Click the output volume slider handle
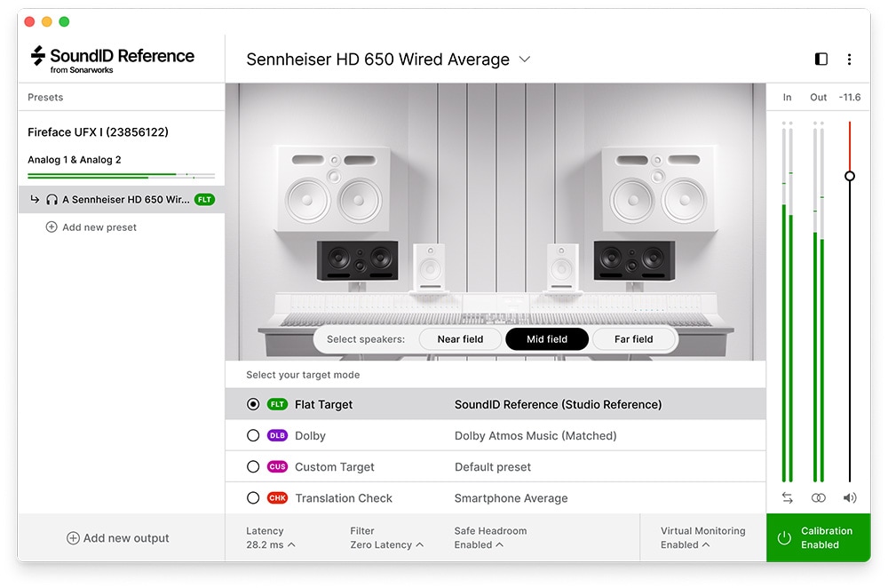 coord(850,176)
